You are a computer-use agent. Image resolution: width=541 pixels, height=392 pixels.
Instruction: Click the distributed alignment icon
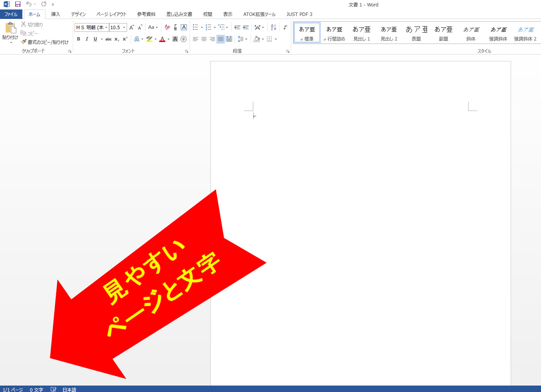pos(229,39)
